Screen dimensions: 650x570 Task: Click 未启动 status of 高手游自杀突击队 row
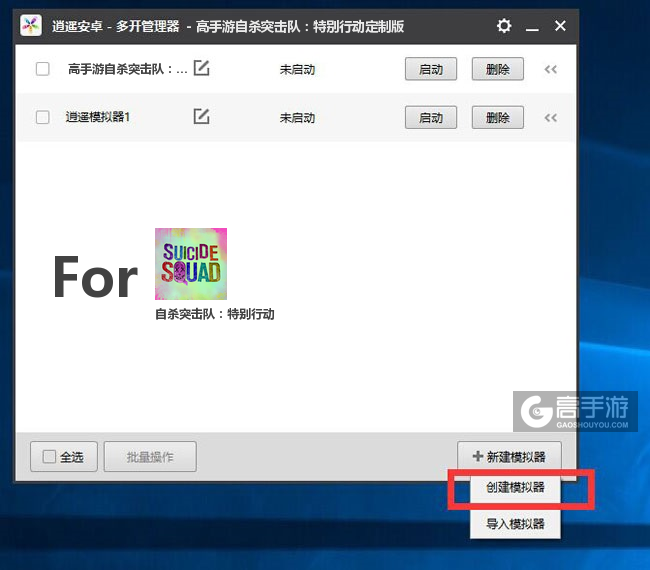(x=297, y=69)
